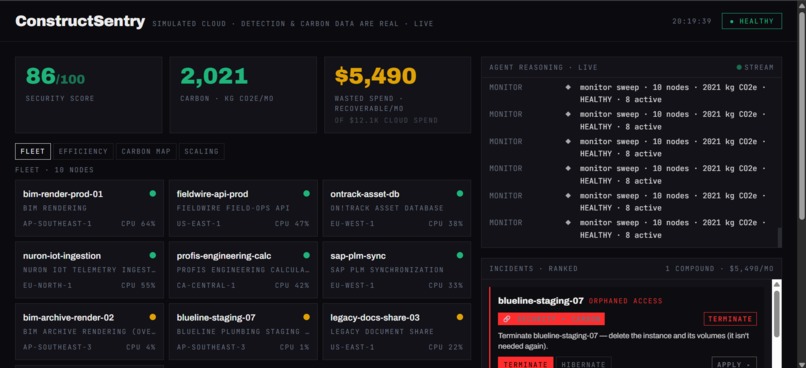Screen dimensions: 806x368
Task: Select the nuron-iot-ingestion node name
Action: point(62,256)
